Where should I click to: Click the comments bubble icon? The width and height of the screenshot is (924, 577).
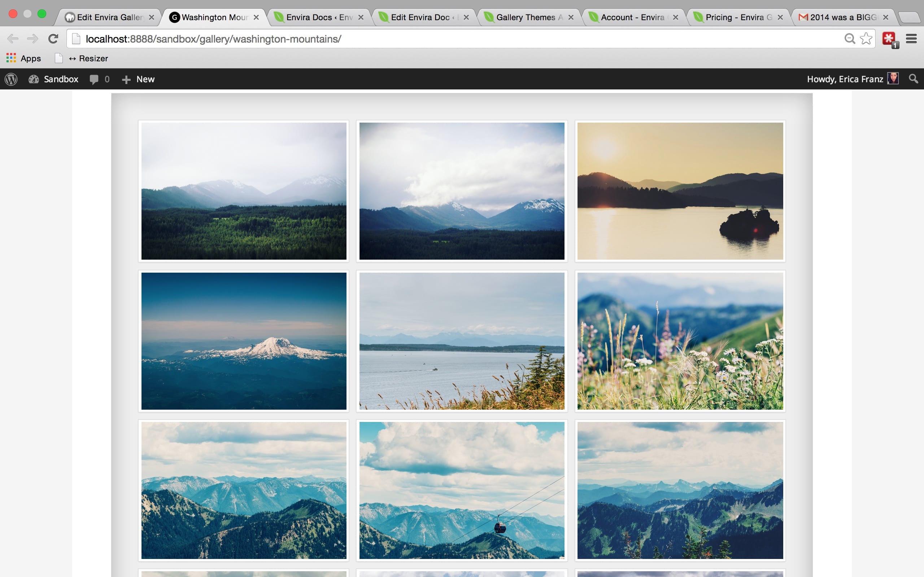click(x=94, y=79)
